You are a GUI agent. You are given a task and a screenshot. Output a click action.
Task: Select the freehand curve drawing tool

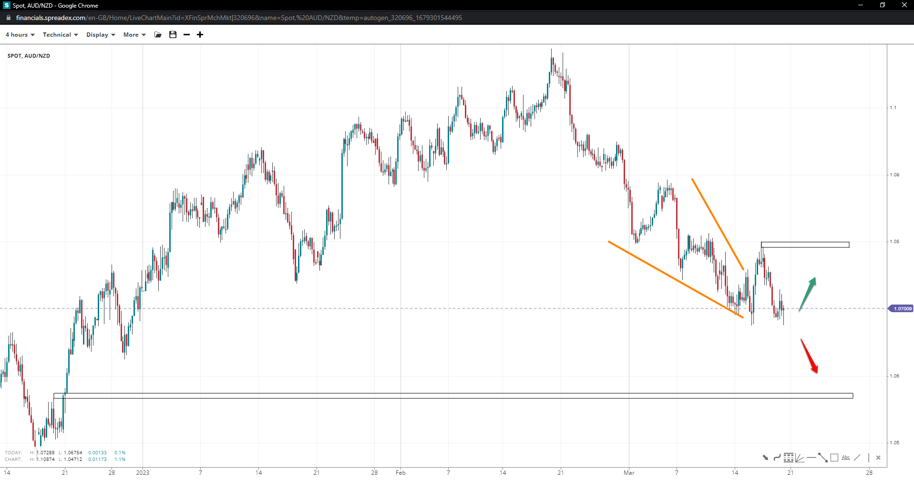(777, 458)
